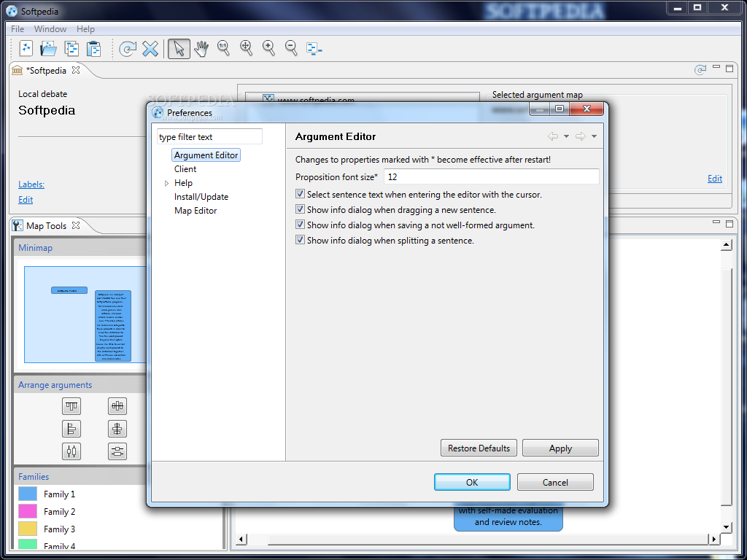Screen dimensions: 747x560
Task: Click the type filter text field
Action: [x=209, y=136]
